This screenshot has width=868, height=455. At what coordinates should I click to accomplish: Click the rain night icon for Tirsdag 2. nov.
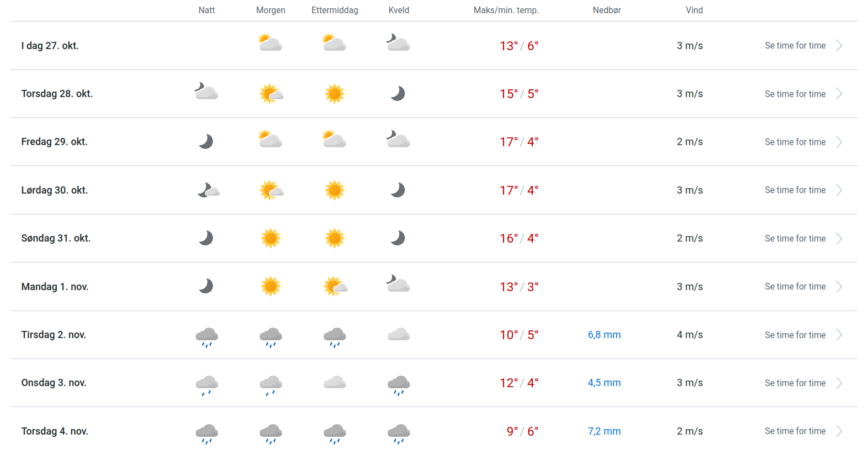[x=207, y=336]
